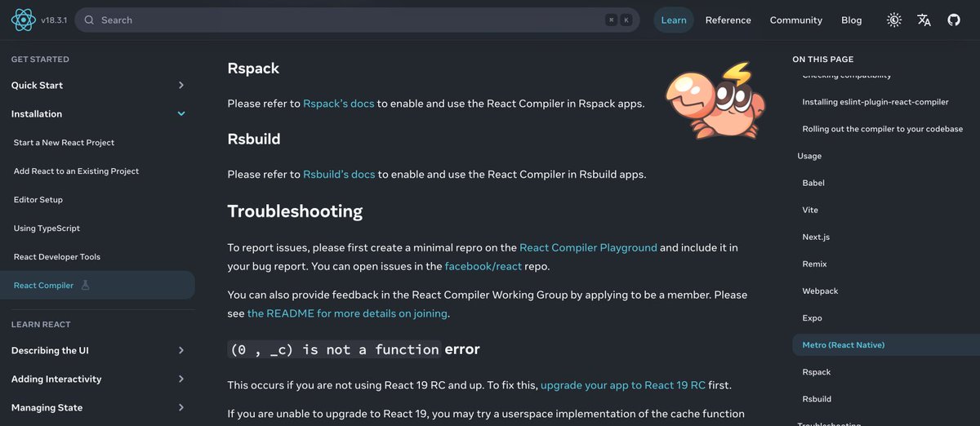Click Adding Interactivity sidebar label
The width and height of the screenshot is (980, 426).
56,379
